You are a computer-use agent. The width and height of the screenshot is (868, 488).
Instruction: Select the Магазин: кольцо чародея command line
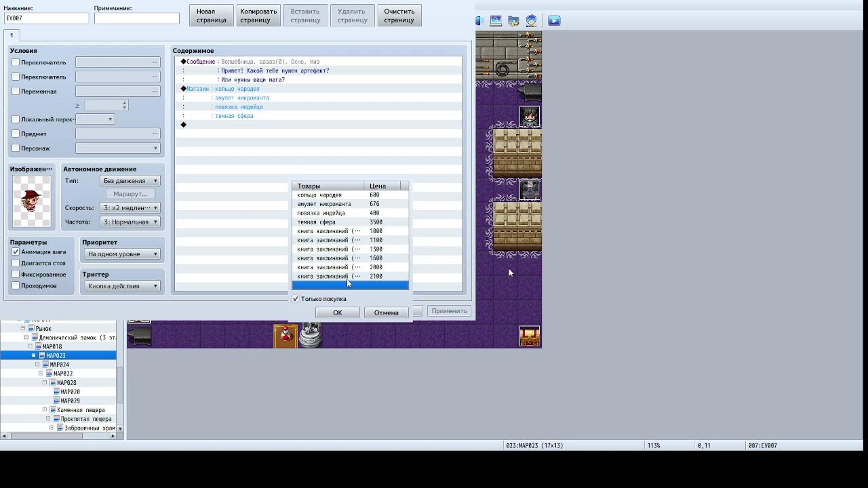[x=319, y=89]
